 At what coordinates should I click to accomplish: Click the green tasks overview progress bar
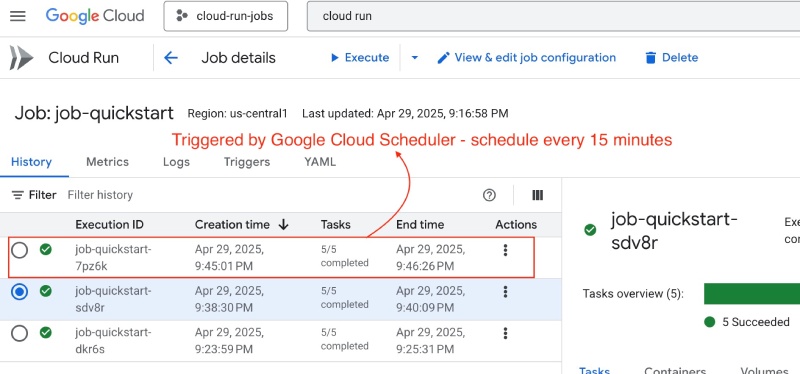click(x=752, y=294)
